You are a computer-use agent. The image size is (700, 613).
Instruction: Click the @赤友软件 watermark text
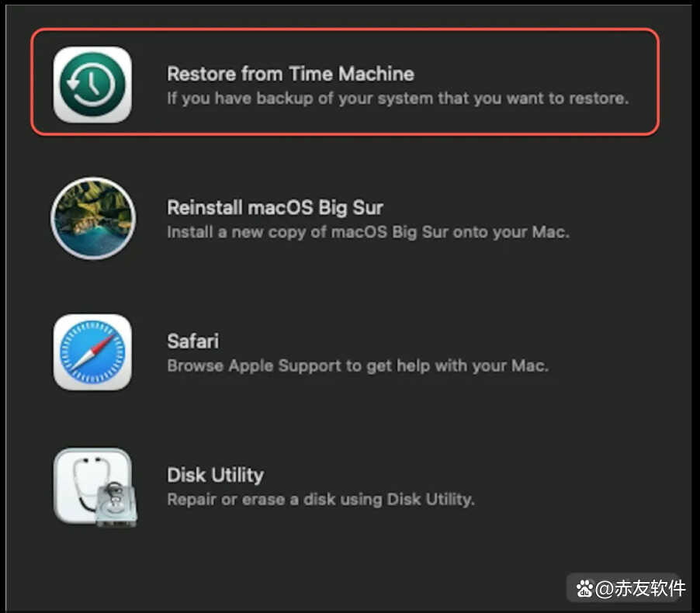click(640, 589)
